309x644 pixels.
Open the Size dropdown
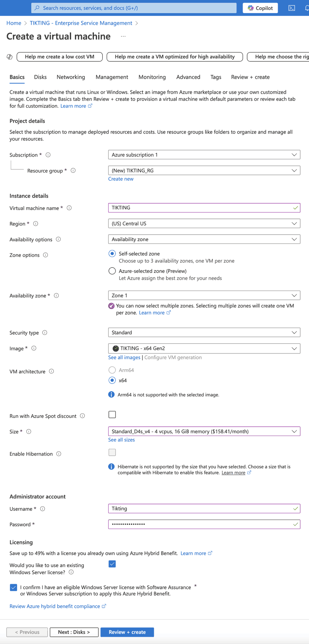(204, 431)
